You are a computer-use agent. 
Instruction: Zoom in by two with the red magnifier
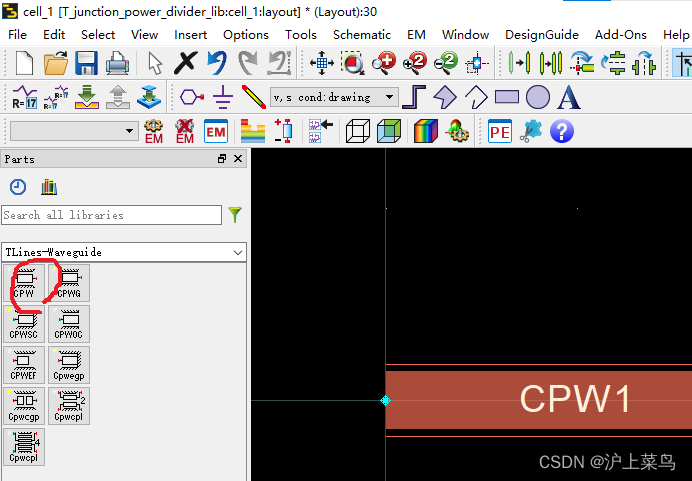click(x=415, y=63)
